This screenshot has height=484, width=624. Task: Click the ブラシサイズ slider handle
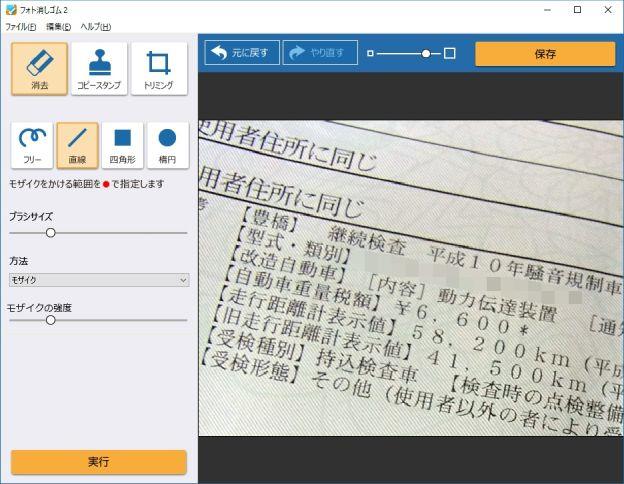pos(51,233)
